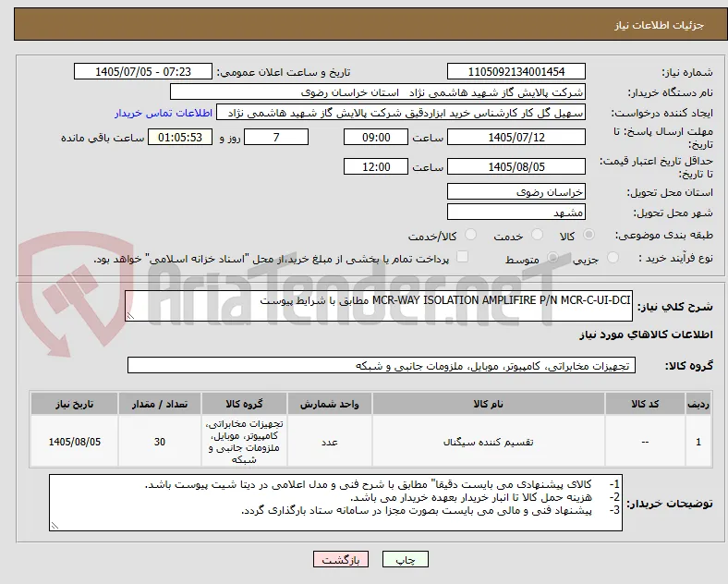Click the کد کالا column header
The image size is (728, 584).
click(x=645, y=404)
